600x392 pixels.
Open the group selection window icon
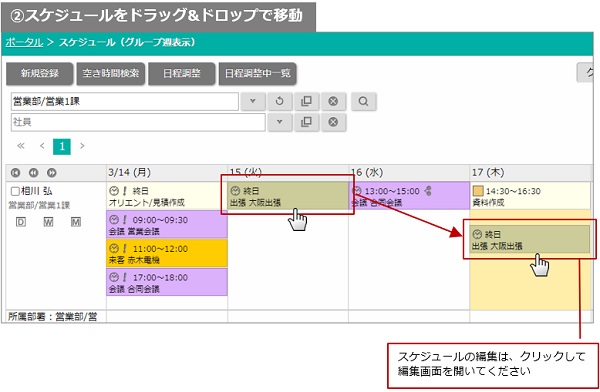point(307,101)
